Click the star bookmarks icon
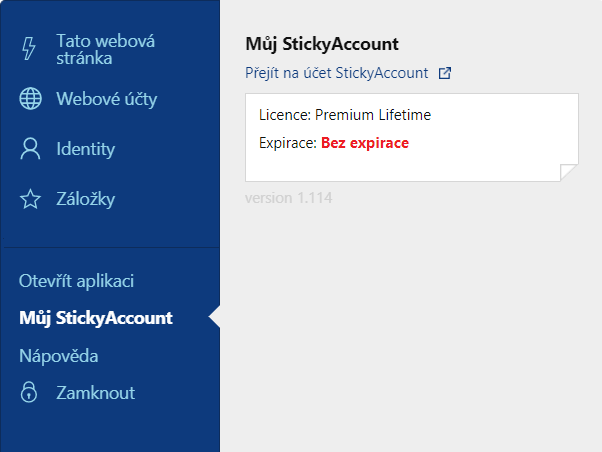This screenshot has width=602, height=452. tap(30, 199)
